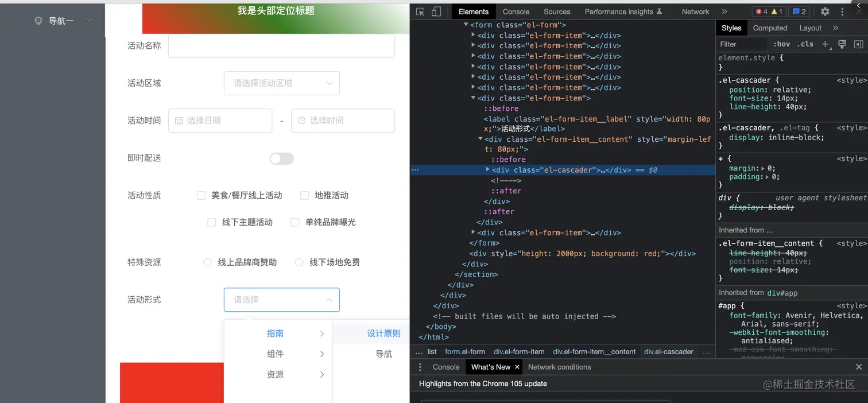Open the 请选择活动区域 dropdown
Viewport: 868px width, 403px height.
(282, 83)
